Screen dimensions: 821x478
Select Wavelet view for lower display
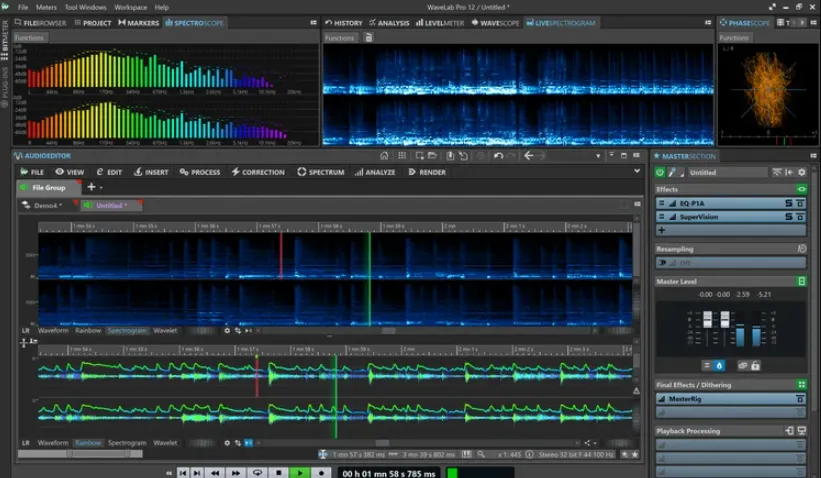click(165, 443)
